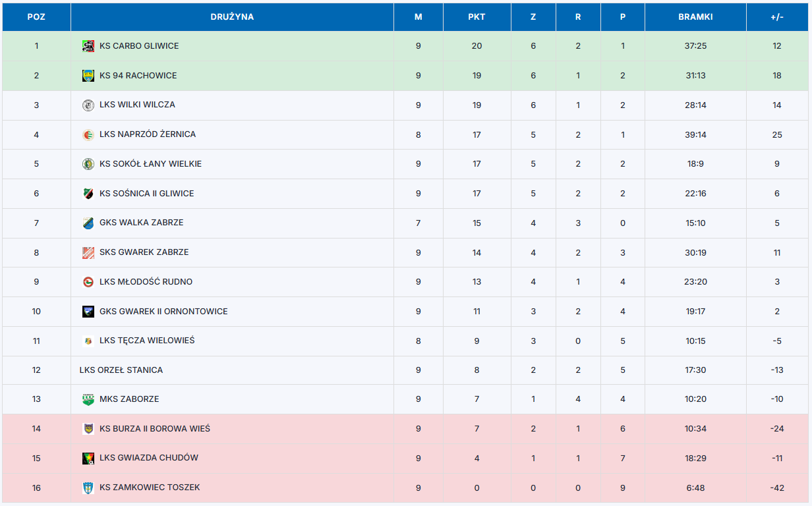Click the LKS Wilki Wilcza crest icon
Viewport: 812px width, 506px height.
tap(88, 105)
